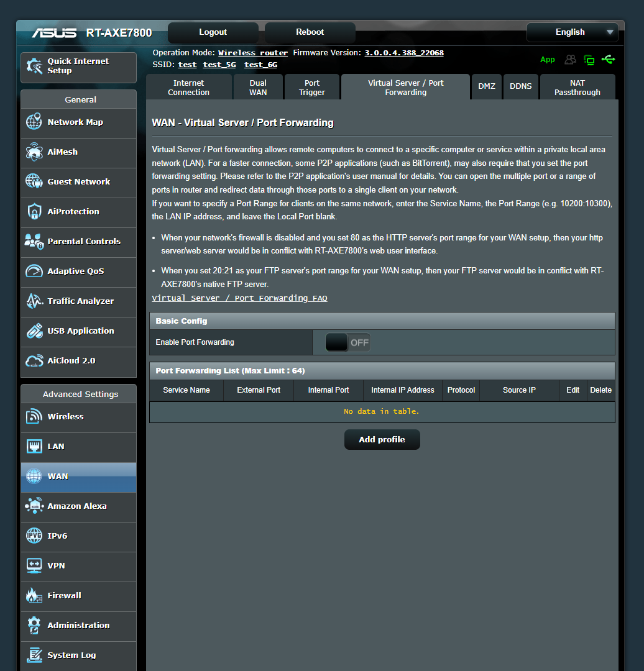Open Administration menu item
Image resolution: width=644 pixels, height=671 pixels.
coord(79,626)
